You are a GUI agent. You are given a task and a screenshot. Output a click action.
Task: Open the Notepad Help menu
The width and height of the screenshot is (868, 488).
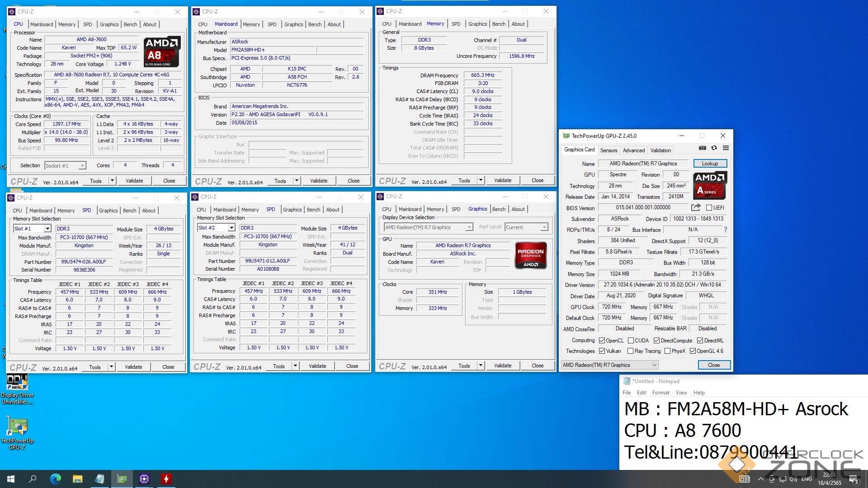pos(699,393)
